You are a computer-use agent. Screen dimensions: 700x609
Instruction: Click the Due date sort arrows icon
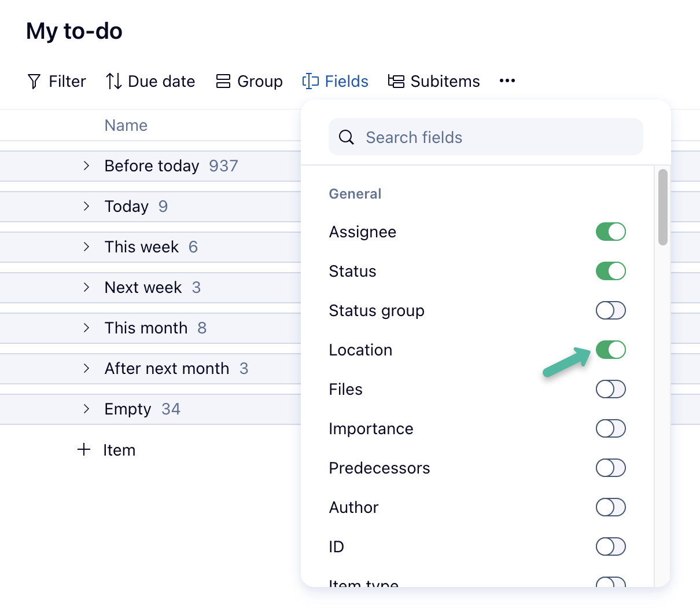click(114, 81)
